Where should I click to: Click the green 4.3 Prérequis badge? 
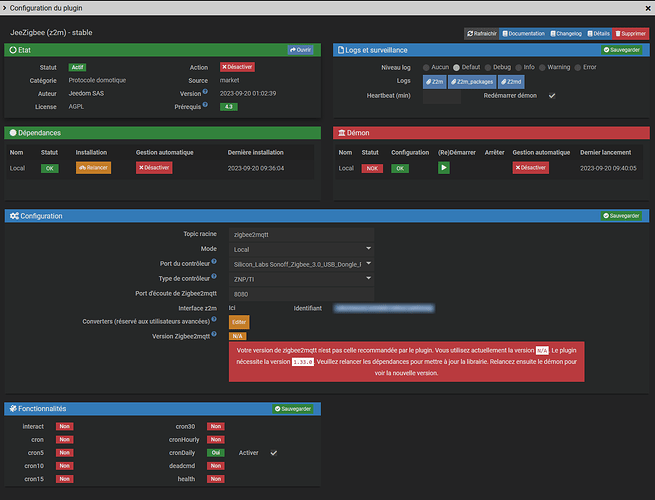[x=229, y=107]
